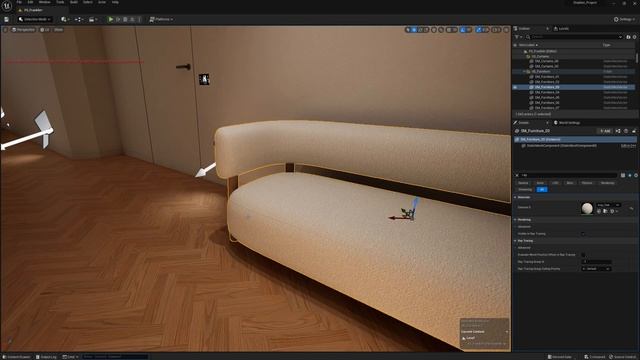Open the Settings menu in the toolbar
This screenshot has width=640, height=360.
(624, 19)
